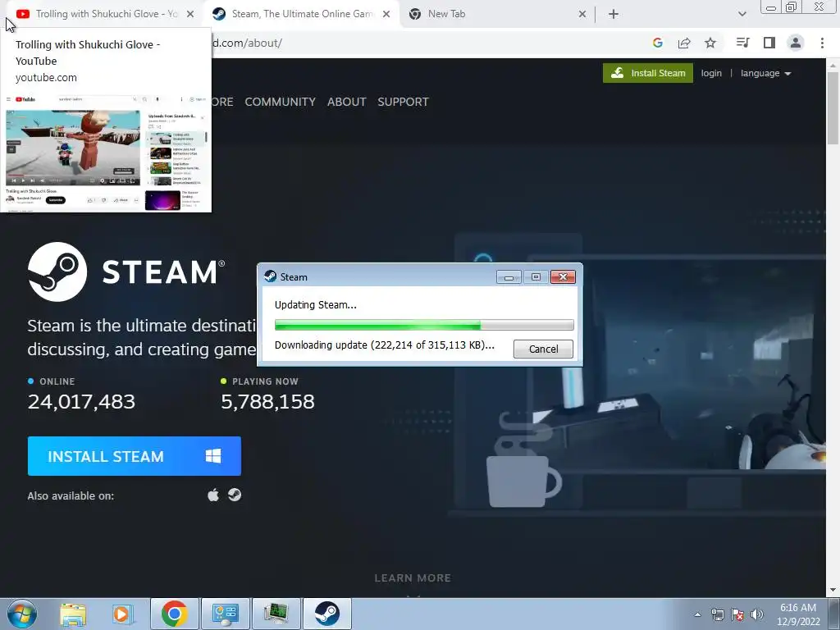Image resolution: width=840 pixels, height=630 pixels.
Task: Open the ABOUT menu item
Action: click(x=347, y=102)
